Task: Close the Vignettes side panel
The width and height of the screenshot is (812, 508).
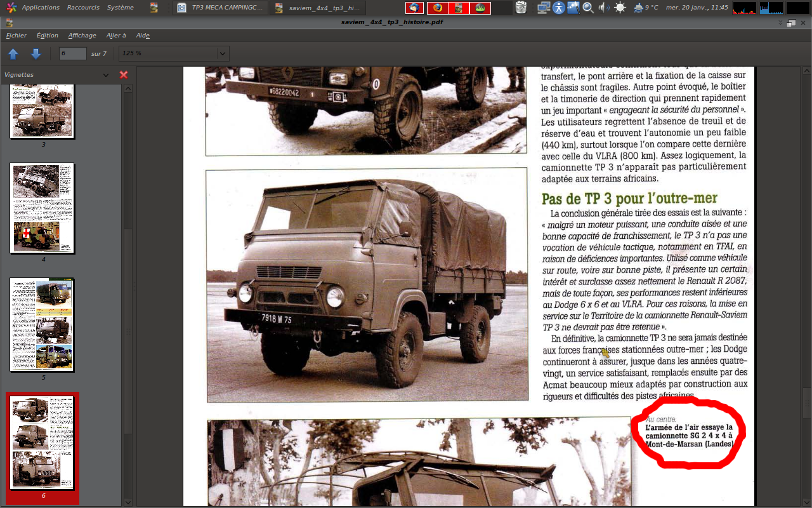Action: click(x=124, y=75)
